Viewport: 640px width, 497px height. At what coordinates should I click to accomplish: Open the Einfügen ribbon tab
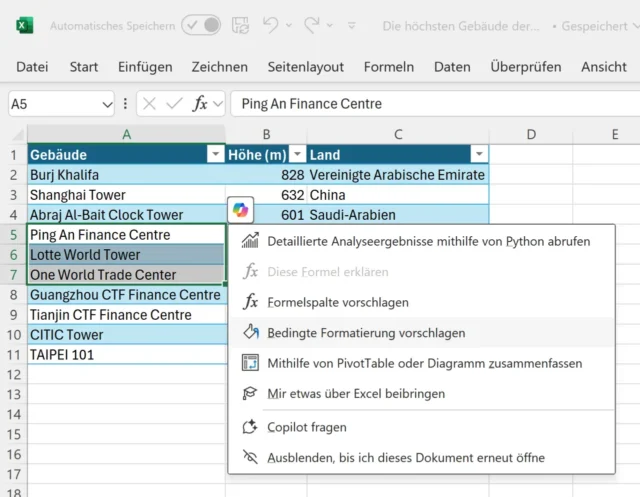145,67
